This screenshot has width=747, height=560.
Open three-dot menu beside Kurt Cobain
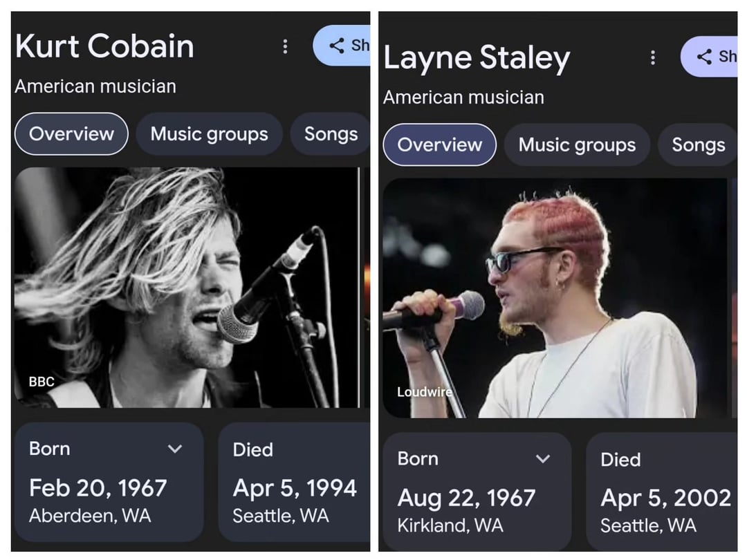click(x=285, y=46)
